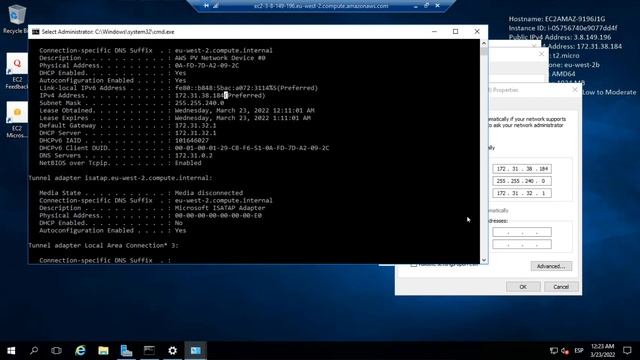This screenshot has width=640, height=360.
Task: Open Task View in the taskbar
Action: (56, 350)
